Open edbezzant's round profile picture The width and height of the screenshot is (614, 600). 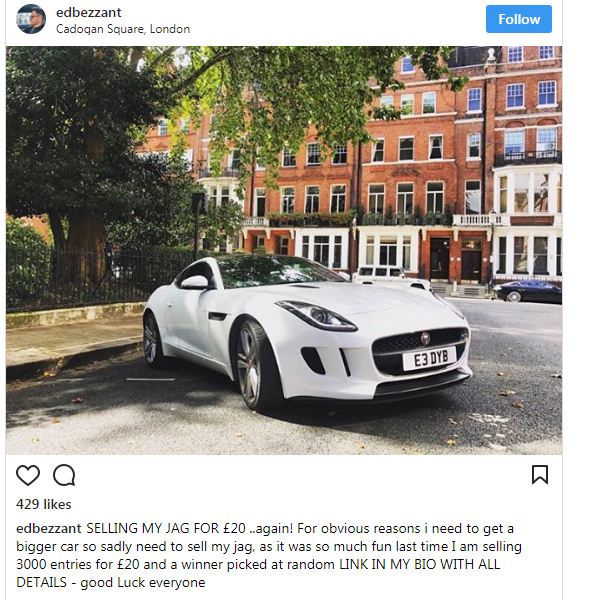pyautogui.click(x=31, y=19)
